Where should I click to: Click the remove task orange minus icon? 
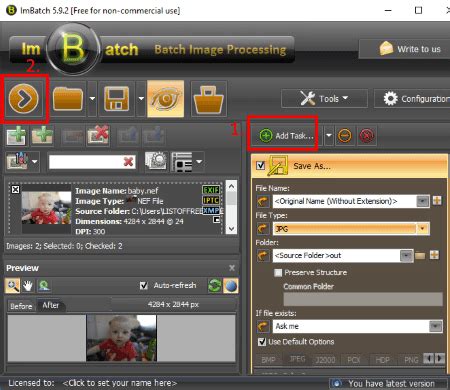(x=345, y=136)
